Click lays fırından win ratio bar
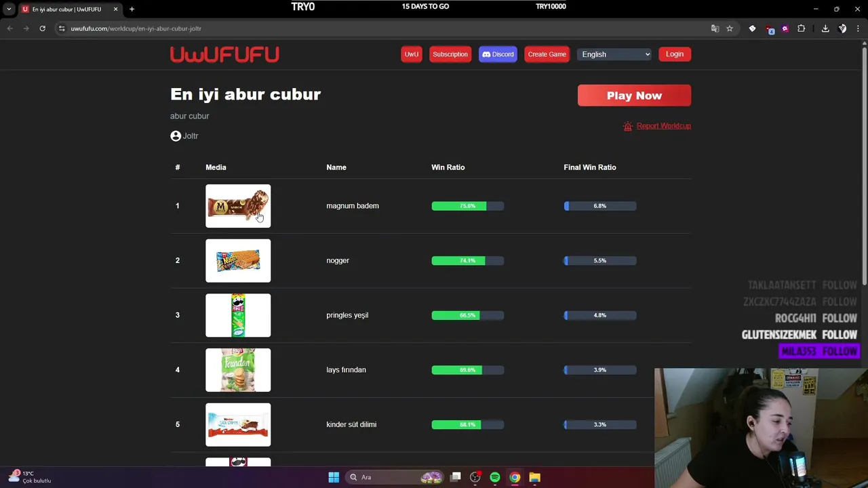The width and height of the screenshot is (868, 488). (x=468, y=370)
